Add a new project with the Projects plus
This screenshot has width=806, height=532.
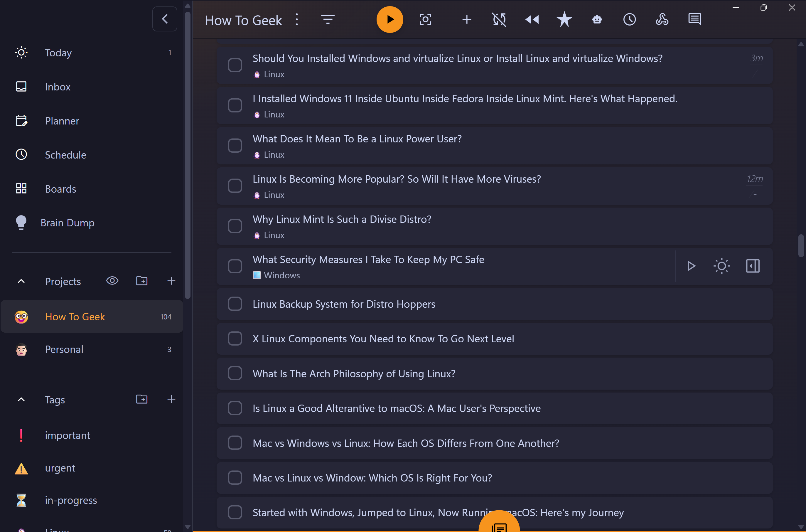pyautogui.click(x=171, y=281)
